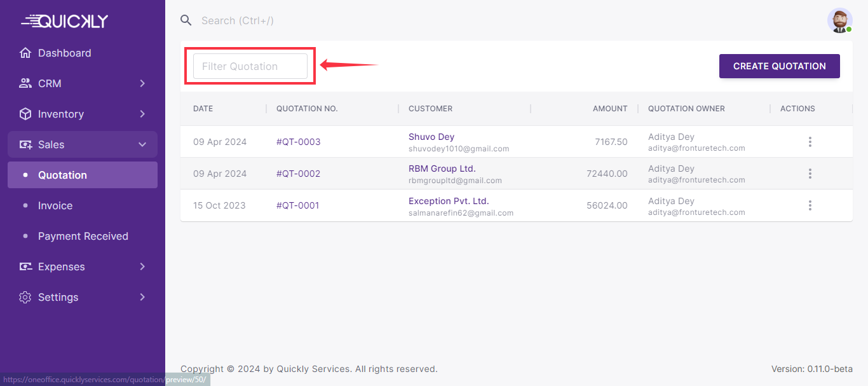Image resolution: width=868 pixels, height=386 pixels.
Task: Collapse the Sales menu section
Action: pos(142,144)
